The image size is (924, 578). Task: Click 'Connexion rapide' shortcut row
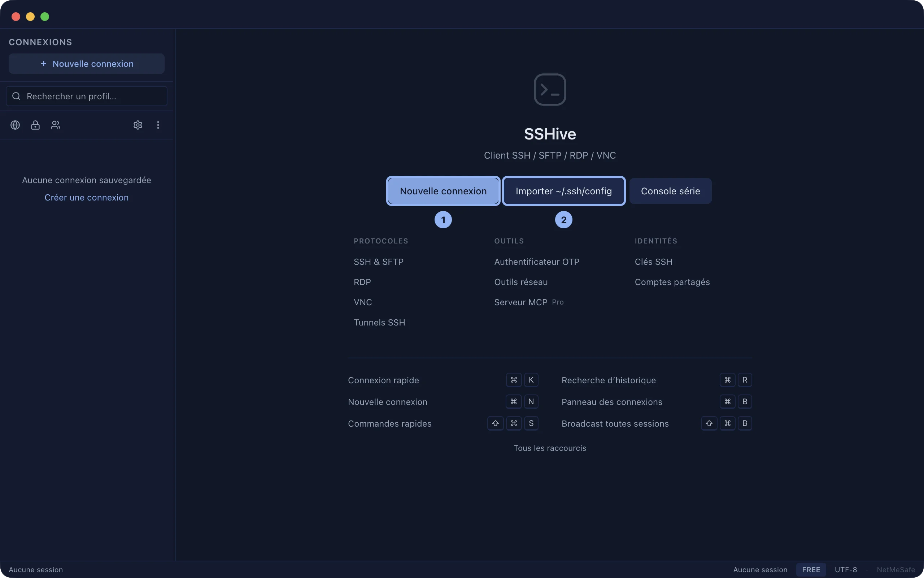[x=443, y=380]
